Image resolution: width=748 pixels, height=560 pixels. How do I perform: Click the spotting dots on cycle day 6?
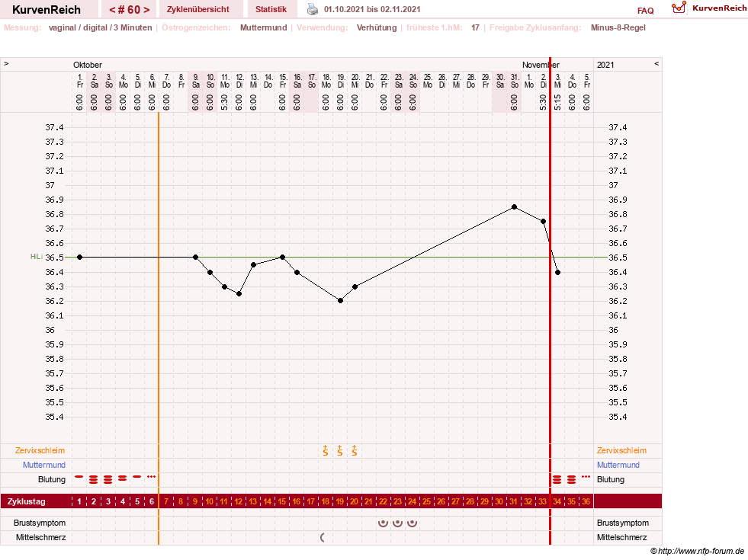pos(151,477)
